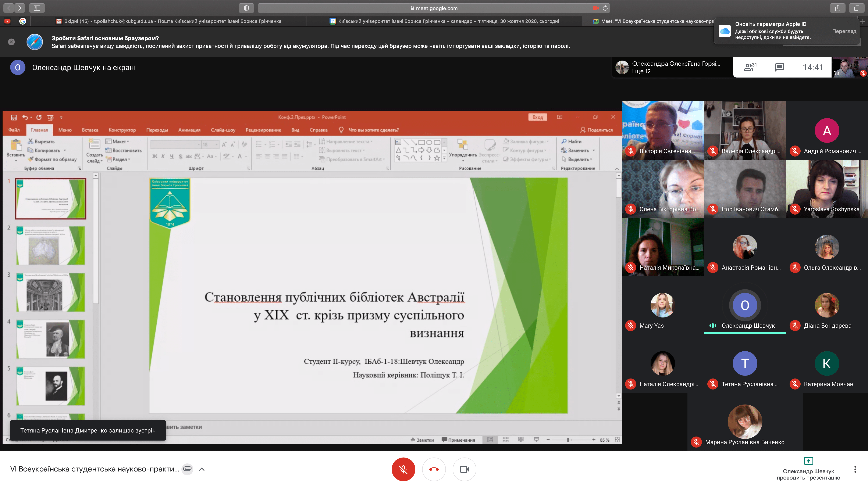
Task: Reload the page in Safari
Action: (605, 8)
